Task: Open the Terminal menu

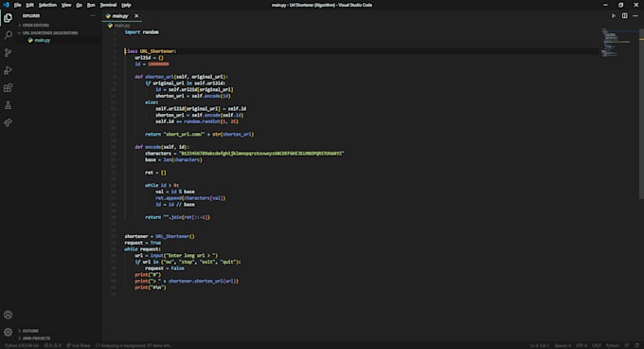Action: tap(108, 5)
